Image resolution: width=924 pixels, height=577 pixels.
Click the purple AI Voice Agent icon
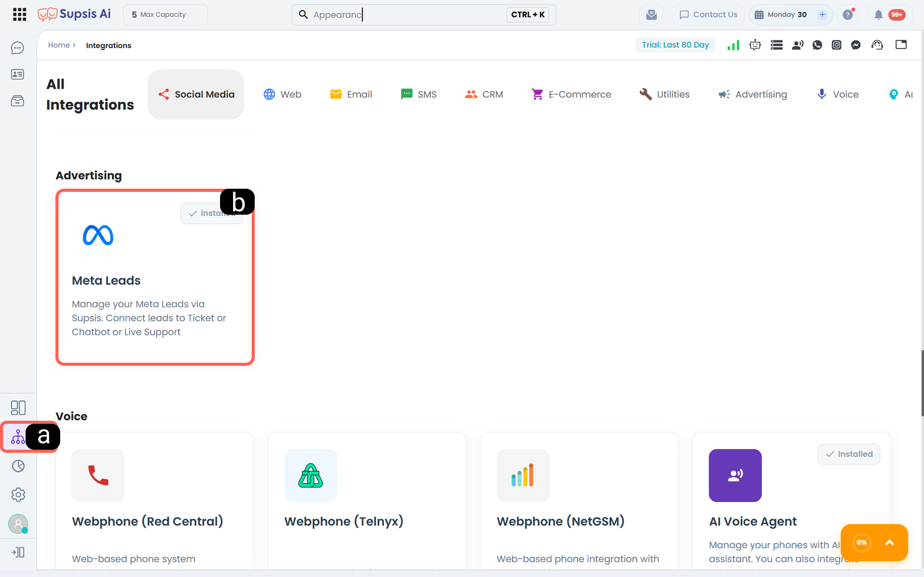coord(735,475)
